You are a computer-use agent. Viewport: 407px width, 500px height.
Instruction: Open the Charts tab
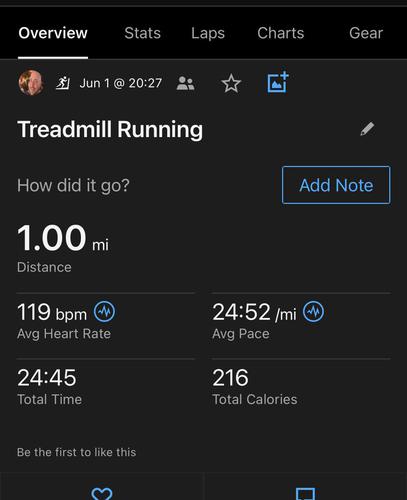[281, 33]
